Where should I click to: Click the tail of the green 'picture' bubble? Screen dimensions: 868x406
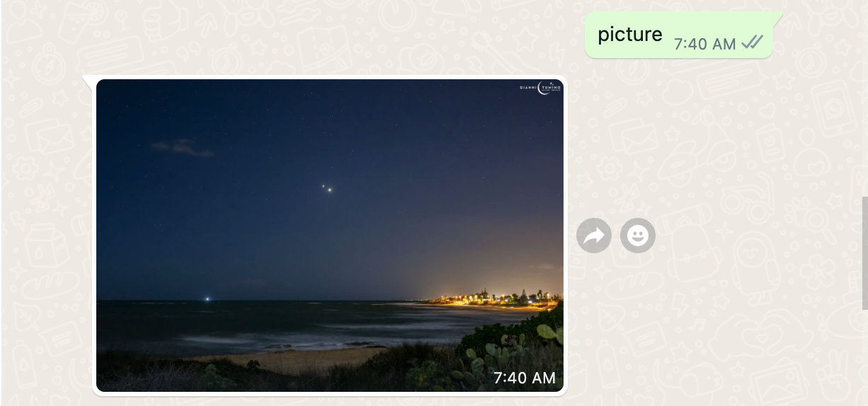pyautogui.click(x=777, y=16)
